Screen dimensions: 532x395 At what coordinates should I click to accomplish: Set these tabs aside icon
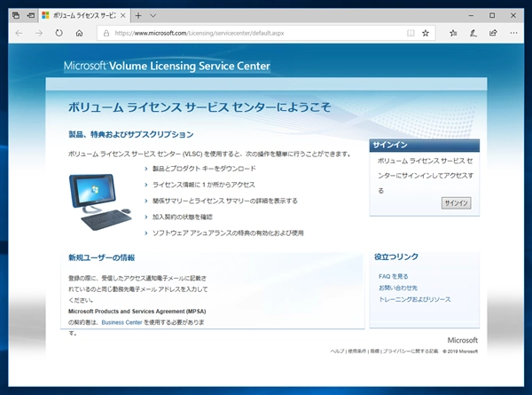(x=31, y=15)
